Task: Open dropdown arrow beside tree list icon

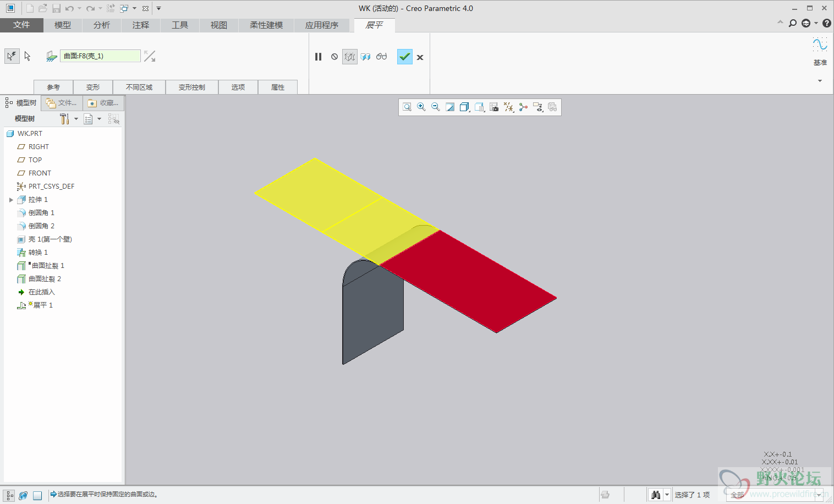Action: [x=100, y=119]
